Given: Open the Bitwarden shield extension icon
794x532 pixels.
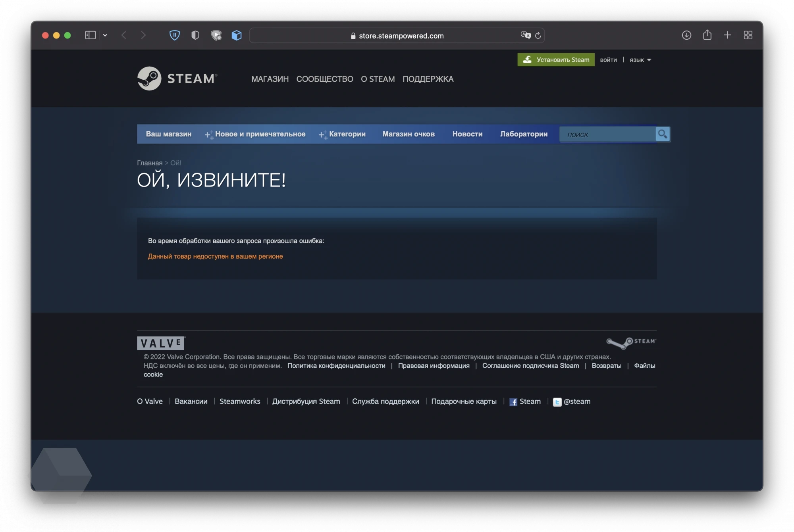Looking at the screenshot, I should (175, 35).
